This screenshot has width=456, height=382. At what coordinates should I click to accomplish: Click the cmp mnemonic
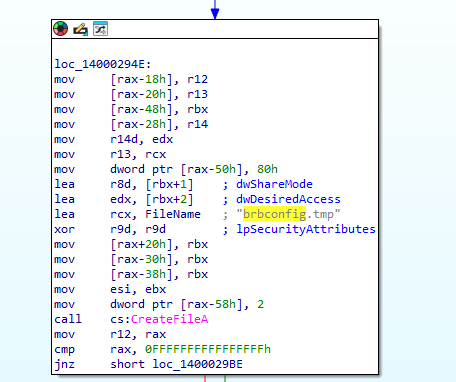[x=64, y=350]
